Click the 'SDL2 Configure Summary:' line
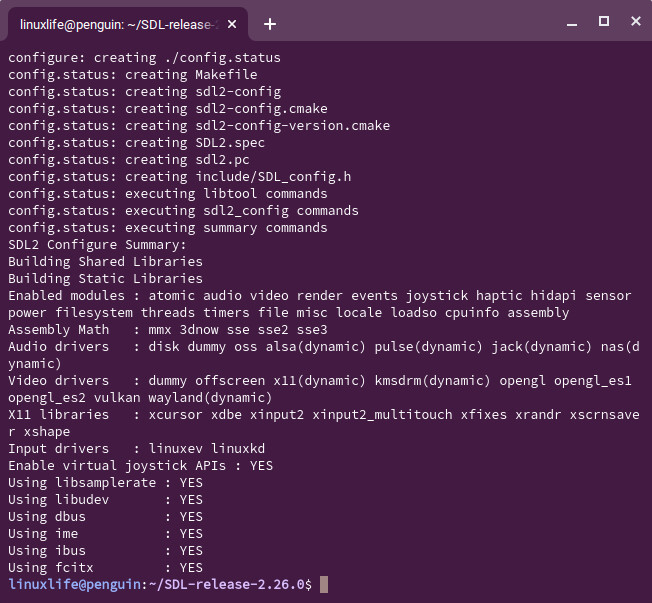The image size is (652, 603). (97, 245)
